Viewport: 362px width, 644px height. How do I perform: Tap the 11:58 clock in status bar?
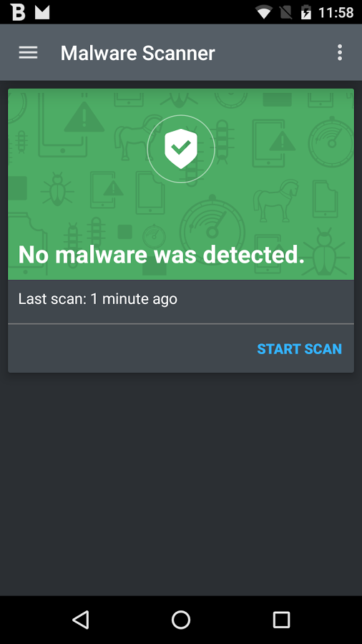(336, 13)
